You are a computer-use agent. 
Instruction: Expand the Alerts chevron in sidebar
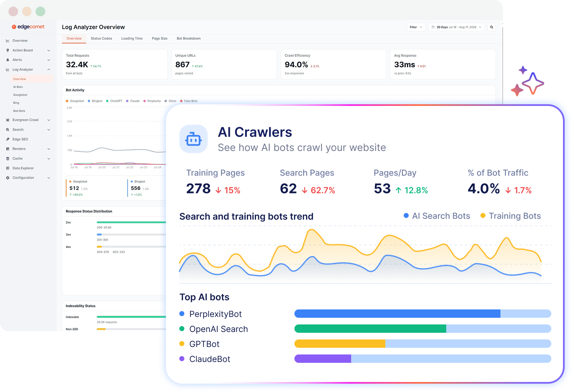tap(49, 60)
